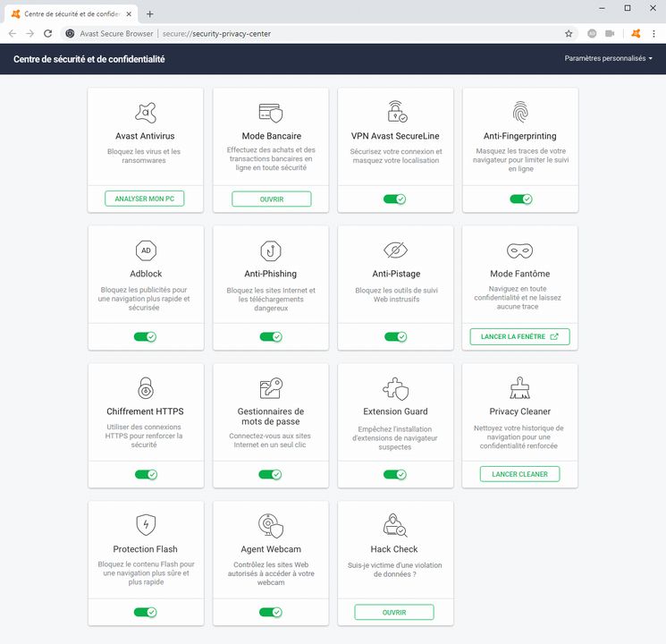666x644 pixels.
Task: Click the Privacy Cleaner brush icon
Action: click(520, 387)
